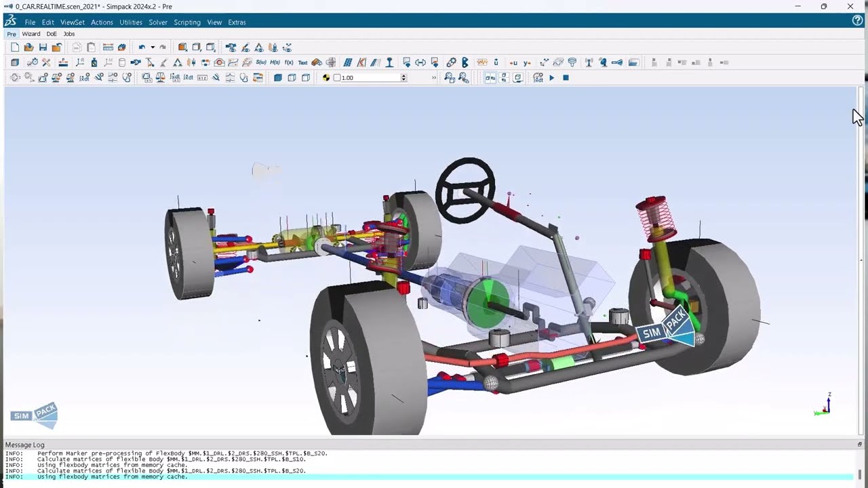868x488 pixels.
Task: Tick the checkbox beside the 1.00 field
Action: point(337,78)
